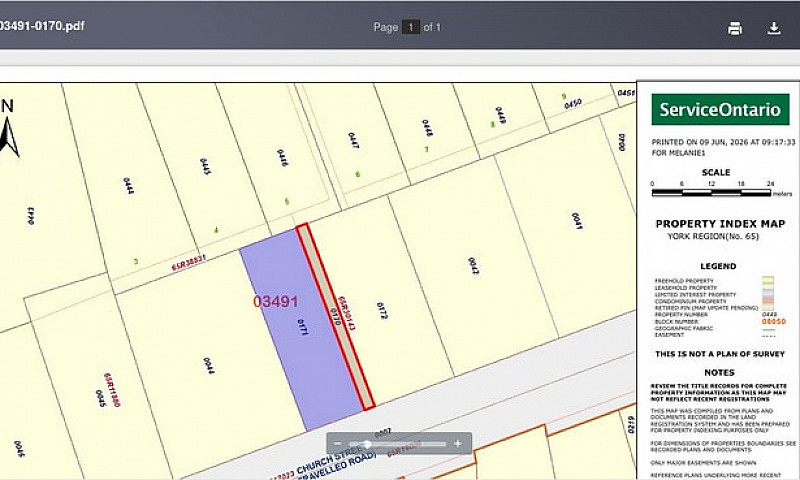Click parcel 0041 on the map
This screenshot has height=480, width=800.
click(577, 221)
